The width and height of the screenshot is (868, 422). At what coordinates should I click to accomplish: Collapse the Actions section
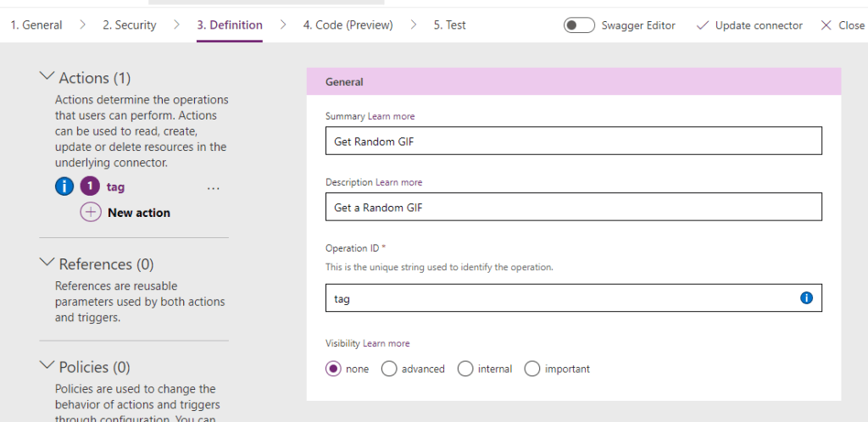tap(47, 77)
